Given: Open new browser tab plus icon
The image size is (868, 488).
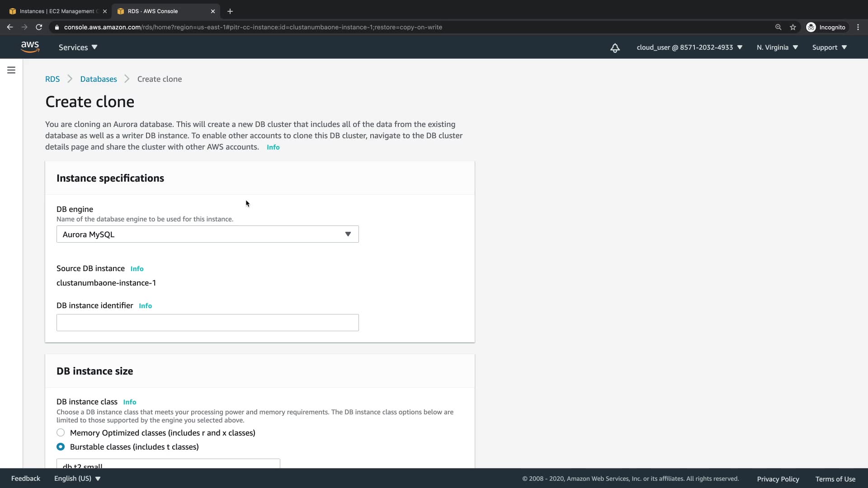Looking at the screenshot, I should pyautogui.click(x=230, y=11).
